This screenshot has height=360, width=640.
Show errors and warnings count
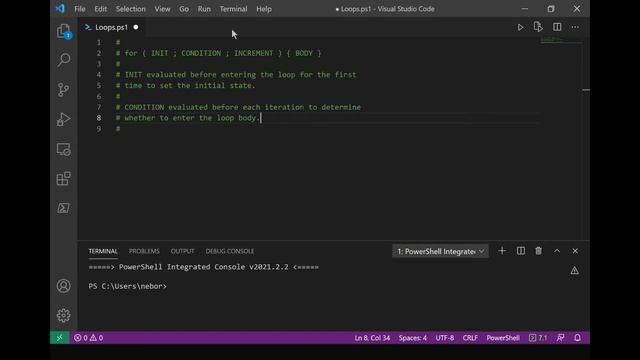click(x=88, y=338)
